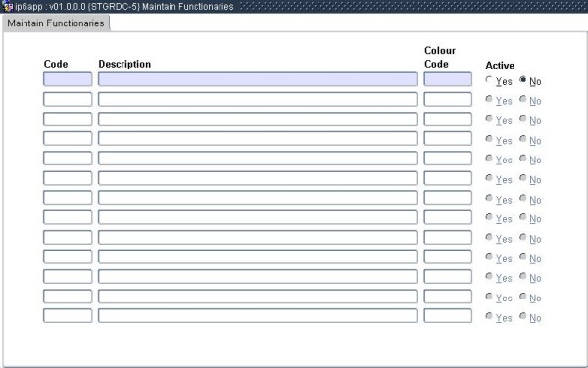Click the last row Description field
This screenshot has height=368, width=588.
point(258,315)
